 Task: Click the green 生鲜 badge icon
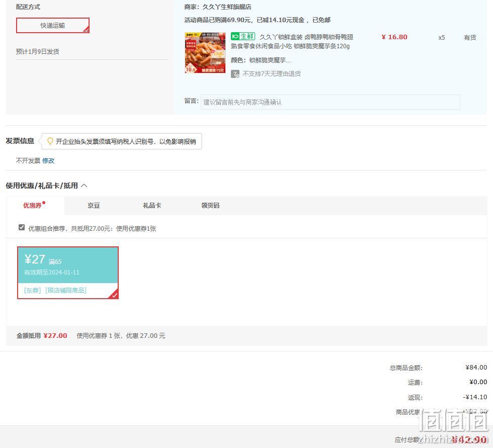(242, 36)
